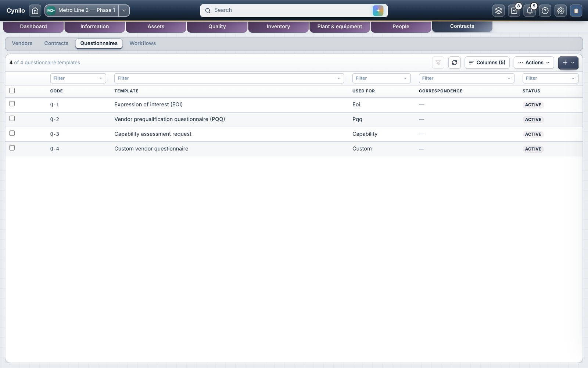Click the M2 project badge

point(51,10)
